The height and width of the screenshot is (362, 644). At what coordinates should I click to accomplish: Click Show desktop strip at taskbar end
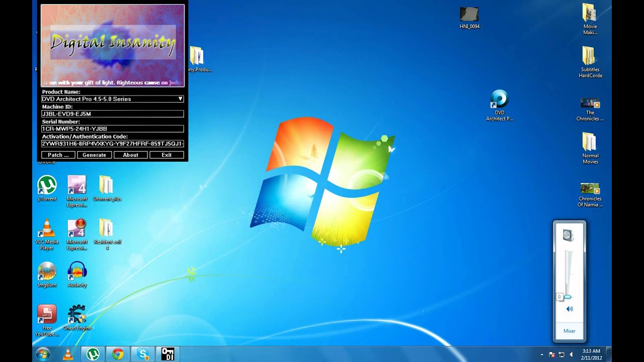pyautogui.click(x=609, y=354)
